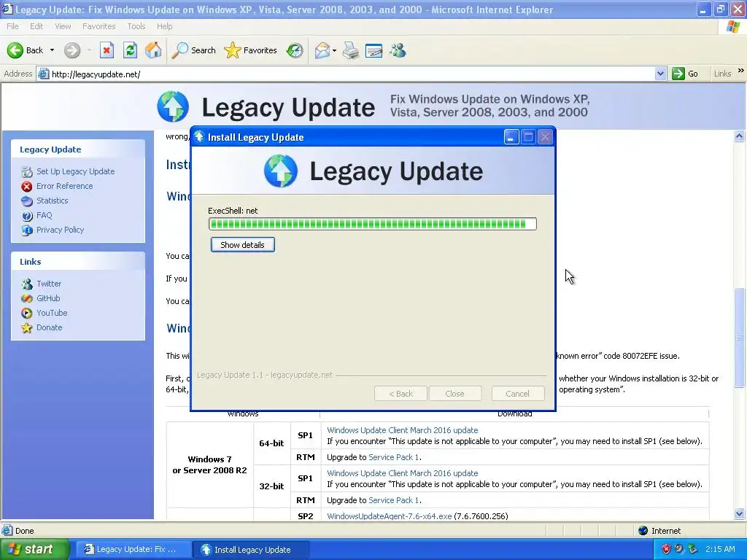Click the Back arrow icon in IE toolbar
This screenshot has width=747, height=560.
[x=15, y=50]
